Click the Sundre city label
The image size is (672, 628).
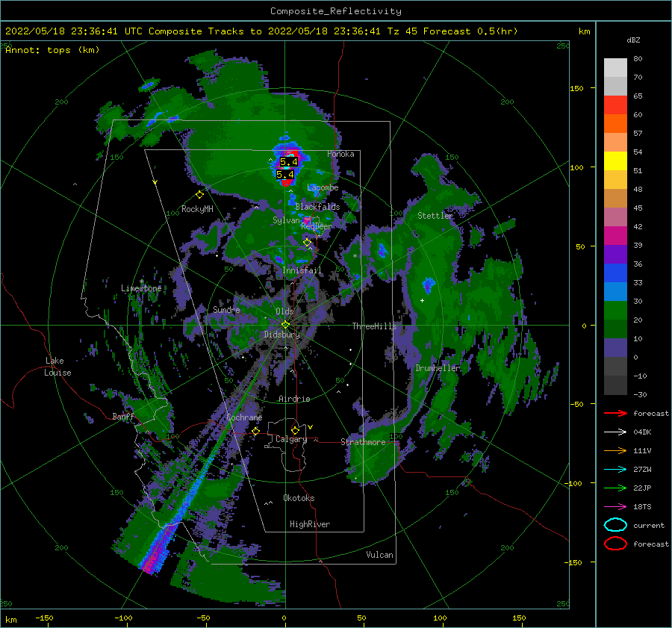226,309
